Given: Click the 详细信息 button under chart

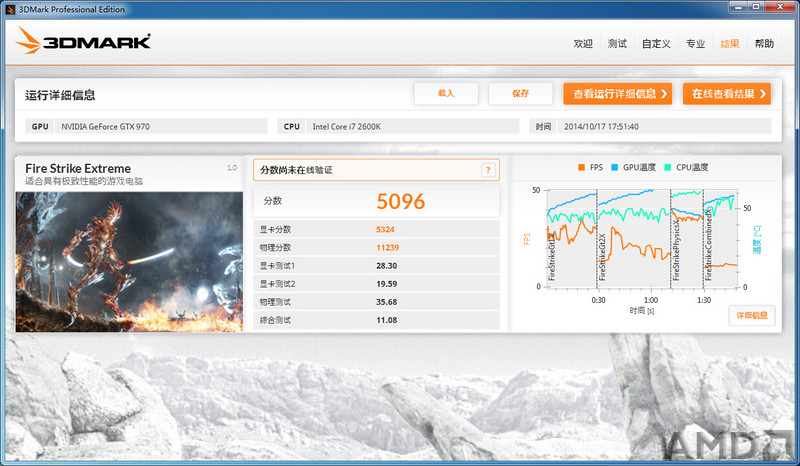Looking at the screenshot, I should tap(752, 315).
